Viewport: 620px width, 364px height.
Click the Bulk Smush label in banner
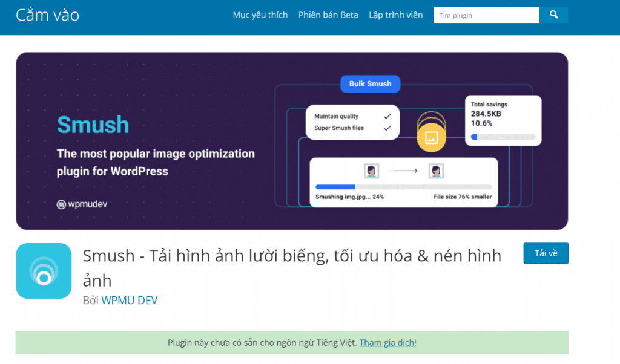point(370,83)
